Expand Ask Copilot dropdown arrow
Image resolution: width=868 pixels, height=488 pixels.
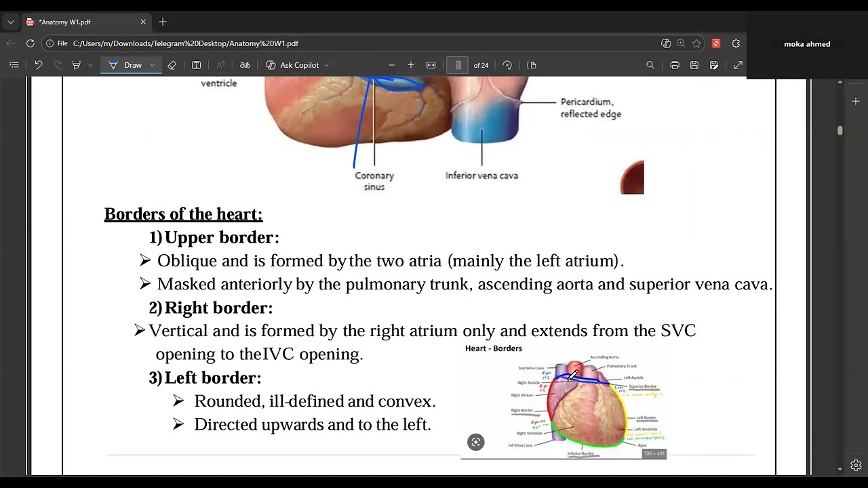pyautogui.click(x=326, y=65)
